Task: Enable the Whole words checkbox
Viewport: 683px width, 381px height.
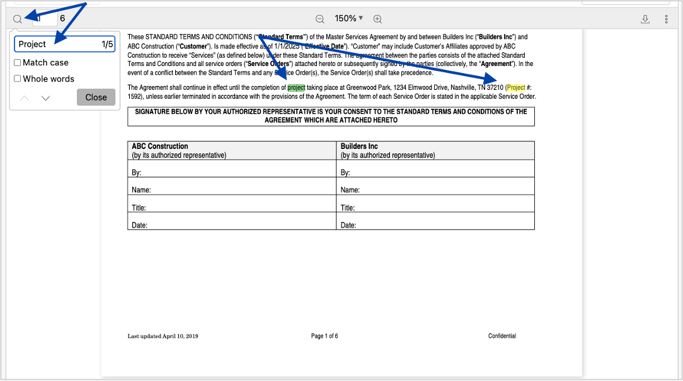Action: click(x=17, y=79)
